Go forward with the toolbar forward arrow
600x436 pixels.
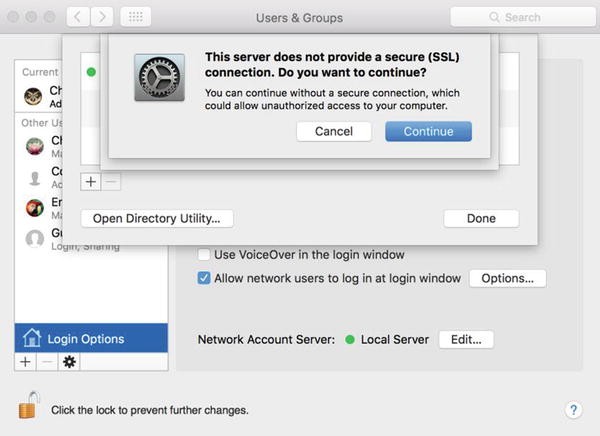coord(102,17)
